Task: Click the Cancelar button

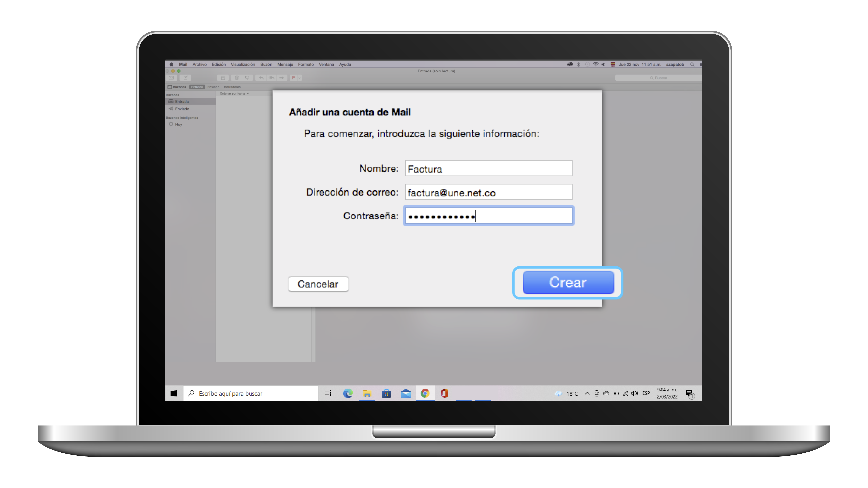Action: pyautogui.click(x=318, y=284)
